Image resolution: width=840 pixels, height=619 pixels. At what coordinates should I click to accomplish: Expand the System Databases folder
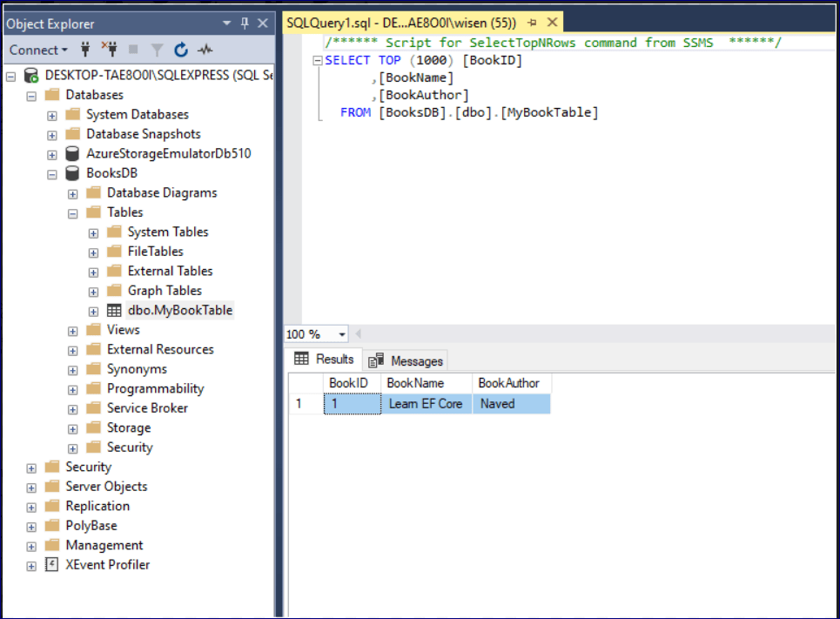coord(52,115)
